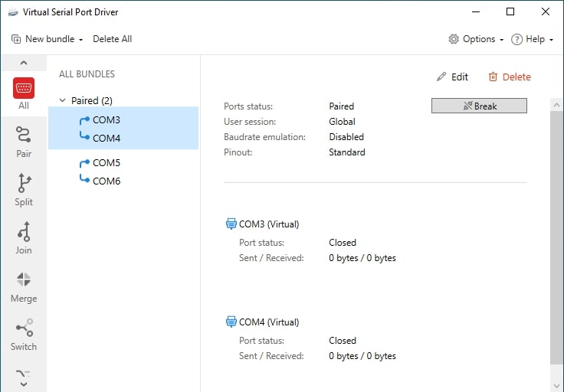Click the red Delete label
564x392 pixels.
[516, 77]
